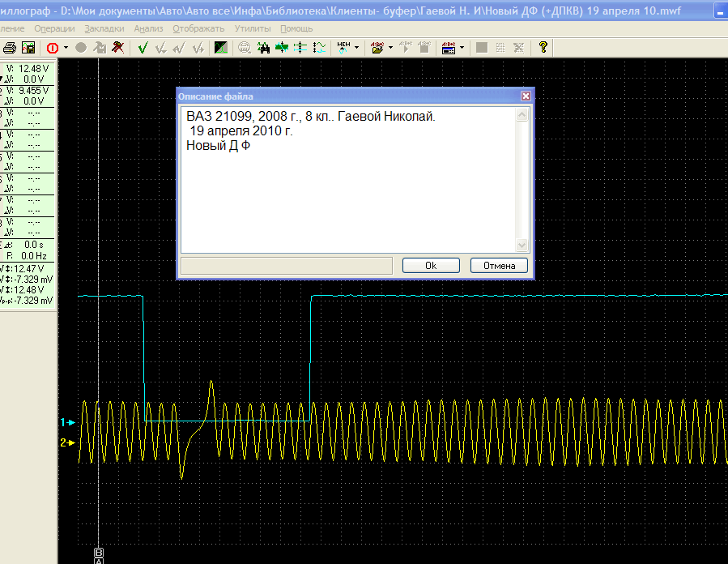Click the ABC window settings icon
Screen dimensions: 728x564
449,47
